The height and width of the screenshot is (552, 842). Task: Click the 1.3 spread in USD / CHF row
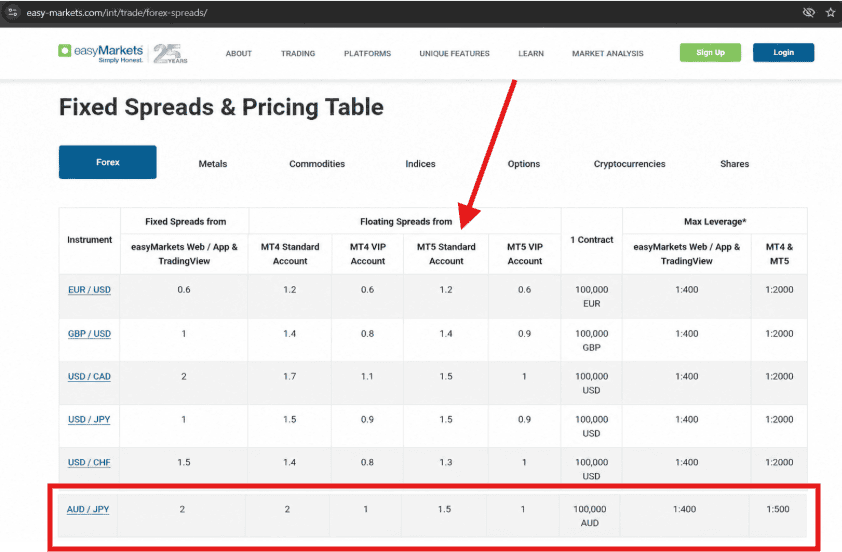coord(446,462)
